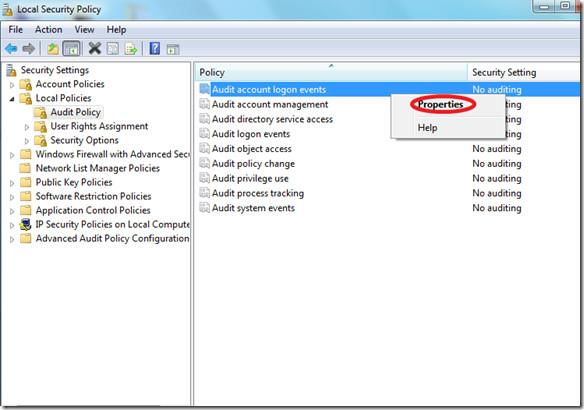The height and width of the screenshot is (410, 584).
Task: Click No auditing value for Audit system events
Action: (496, 208)
